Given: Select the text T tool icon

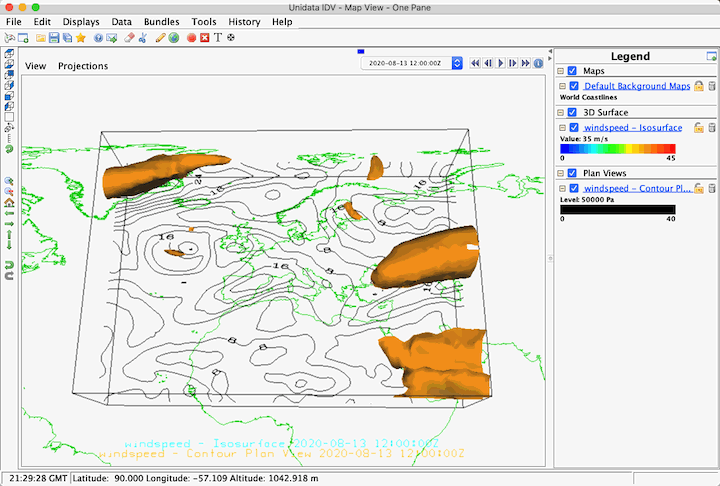Looking at the screenshot, I should pos(217,38).
